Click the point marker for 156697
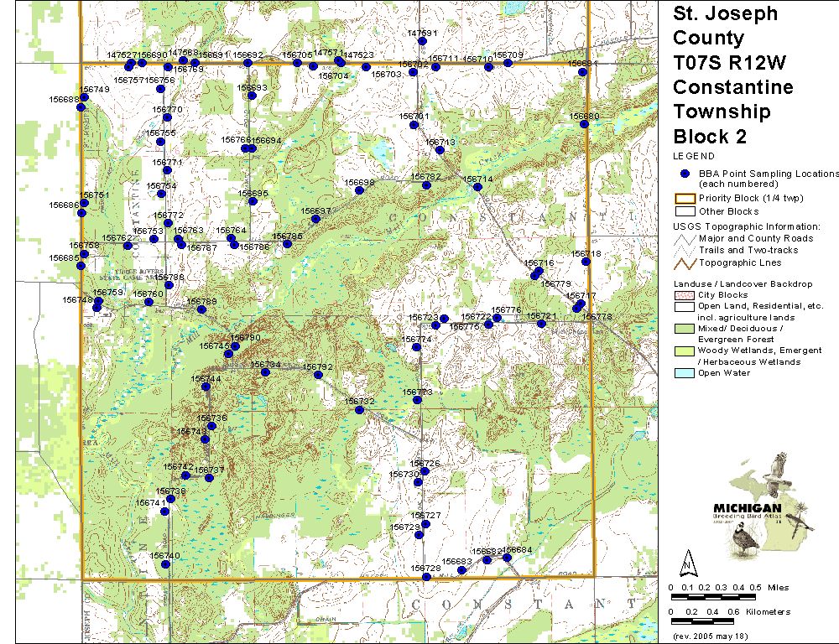The height and width of the screenshot is (644, 839). coord(315,219)
